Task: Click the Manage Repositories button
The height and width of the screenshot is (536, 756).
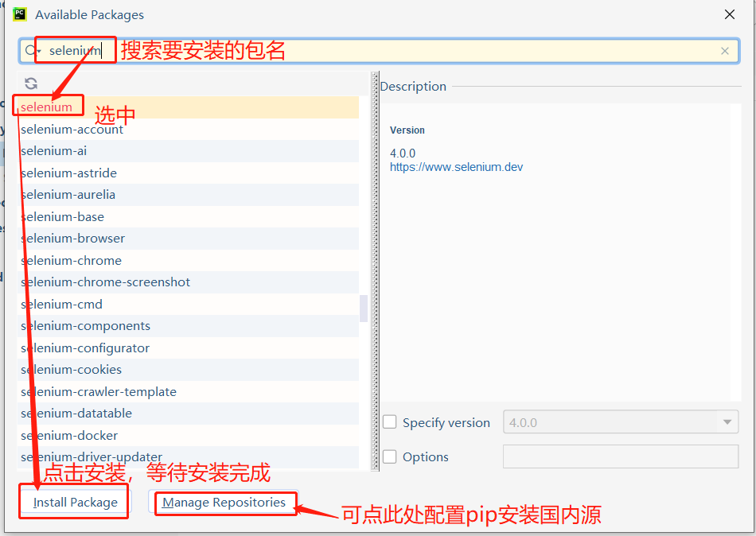Action: click(x=224, y=503)
